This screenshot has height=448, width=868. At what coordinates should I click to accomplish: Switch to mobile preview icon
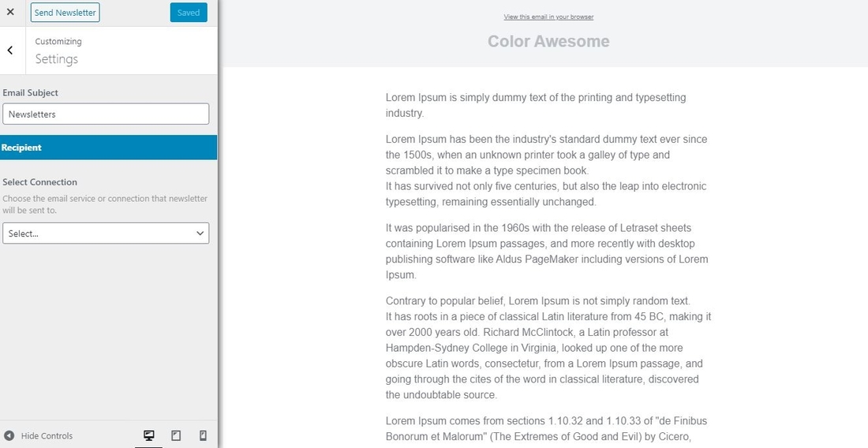coord(203,436)
